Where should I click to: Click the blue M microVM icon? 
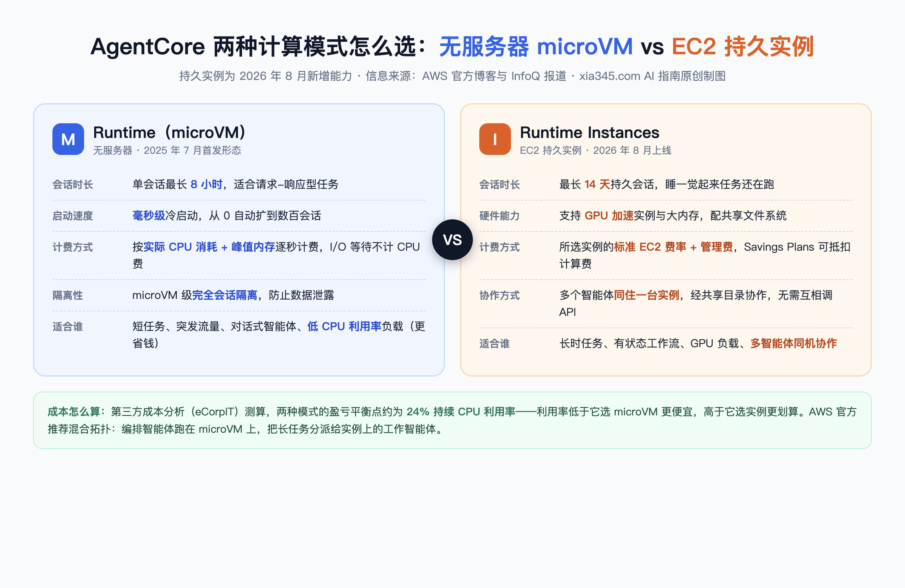point(68,139)
